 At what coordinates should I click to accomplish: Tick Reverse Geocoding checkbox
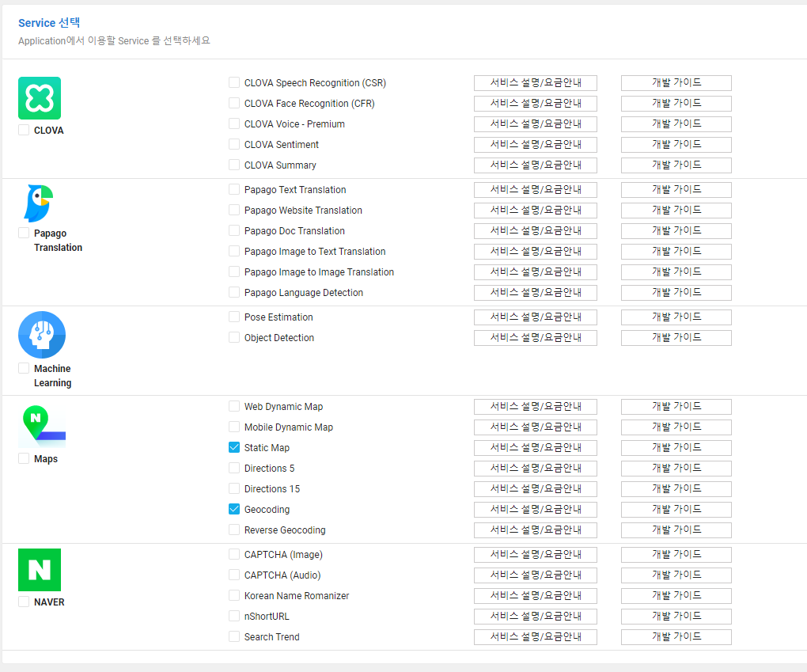[x=234, y=530]
